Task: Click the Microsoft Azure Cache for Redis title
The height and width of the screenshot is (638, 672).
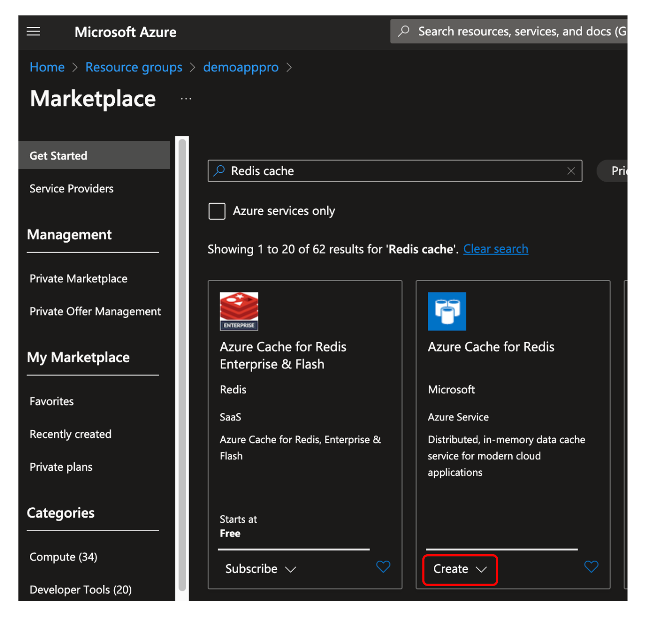Action: point(491,347)
